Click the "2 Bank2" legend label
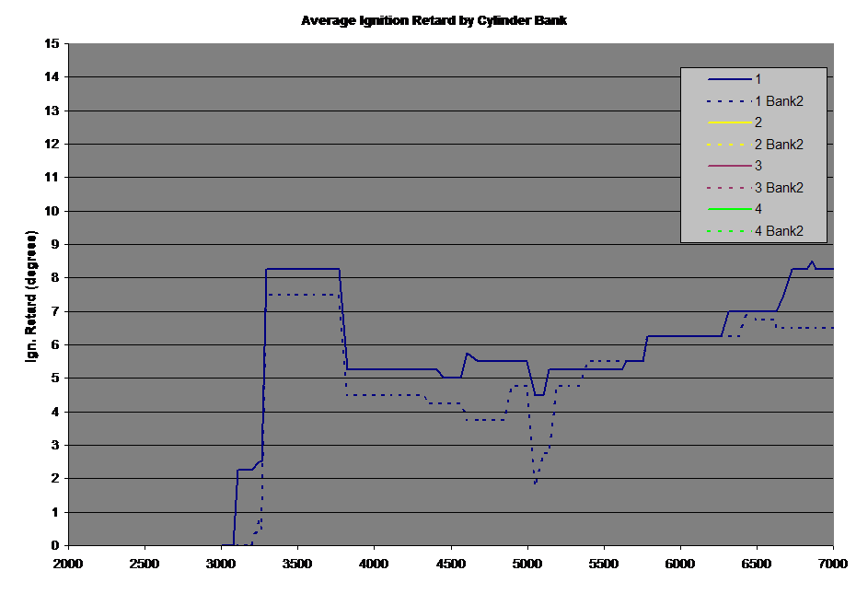Viewport: 868px width, 594px height. 779,145
